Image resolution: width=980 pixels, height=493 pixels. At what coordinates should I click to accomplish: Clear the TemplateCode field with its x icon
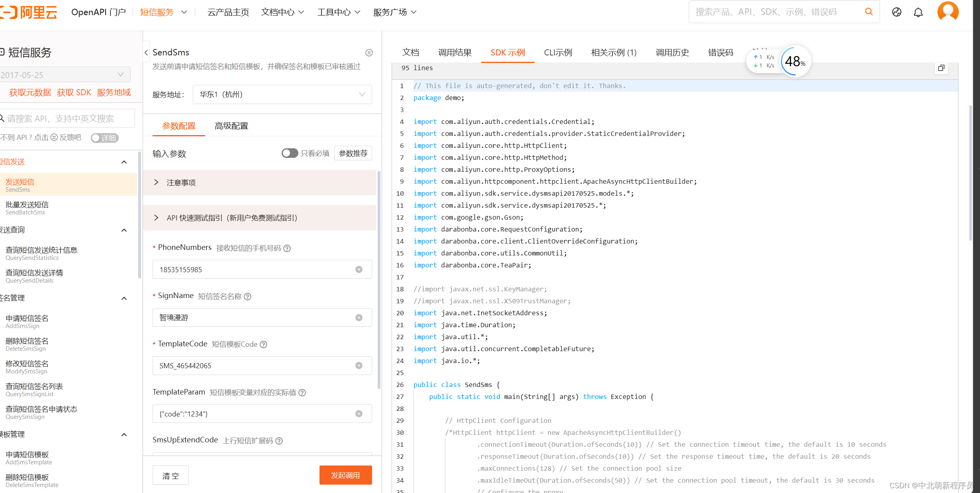359,366
